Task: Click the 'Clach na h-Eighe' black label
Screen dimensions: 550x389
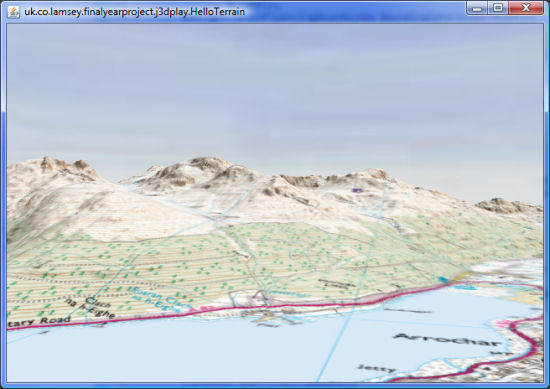Action: [90, 307]
